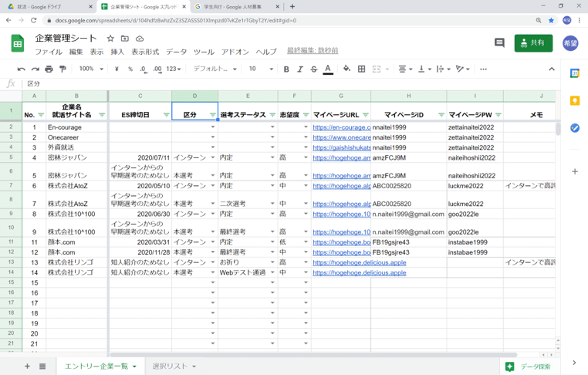Apply percent format
The width and height of the screenshot is (588, 375).
point(130,69)
